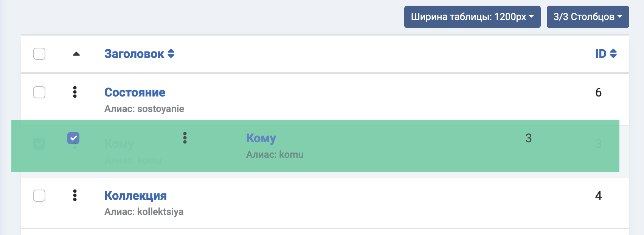Click the drag handle for Состояние row

(75, 92)
